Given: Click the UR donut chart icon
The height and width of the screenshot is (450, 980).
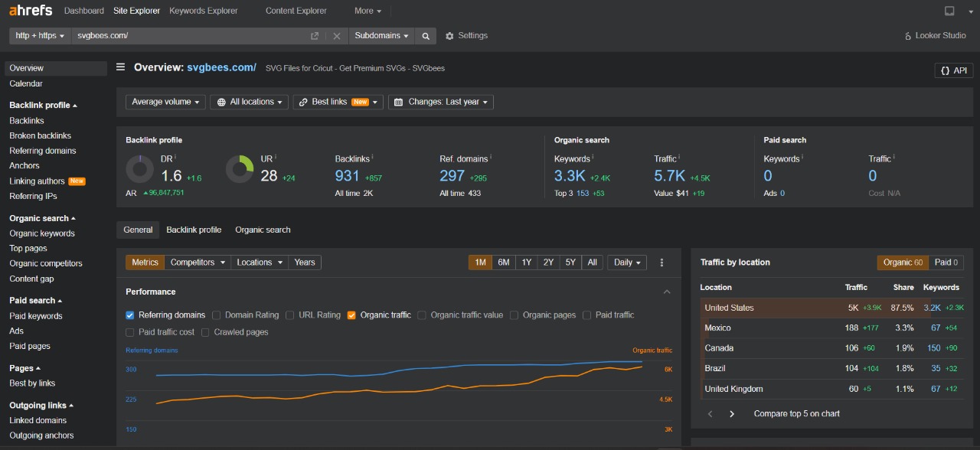Looking at the screenshot, I should [240, 169].
